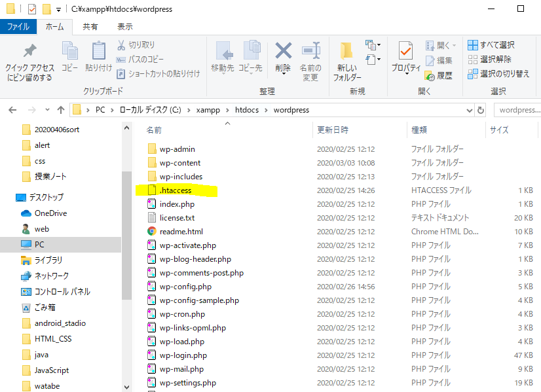
Task: Click the Rename (名前の変更) icon
Action: pos(310,50)
